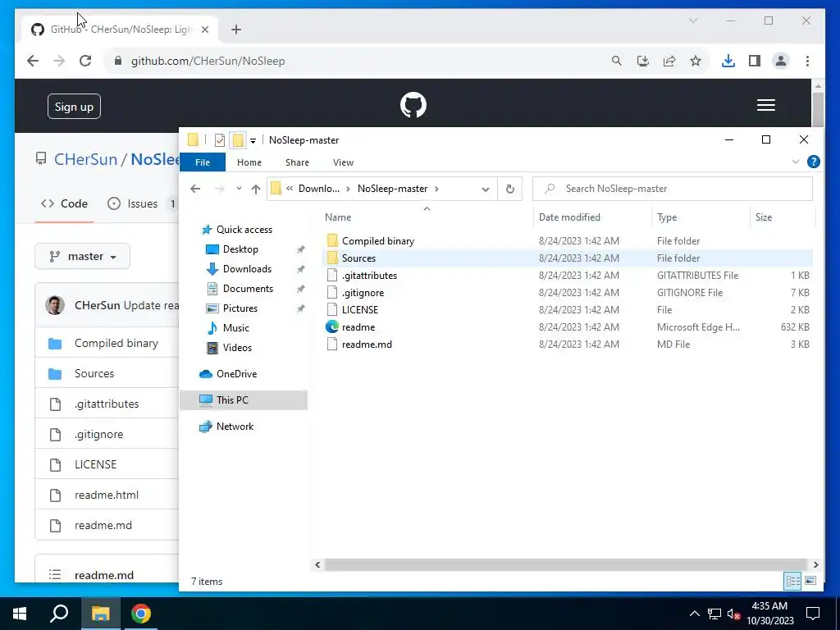
Task: Open taskbar search magnifier
Action: click(x=59, y=614)
